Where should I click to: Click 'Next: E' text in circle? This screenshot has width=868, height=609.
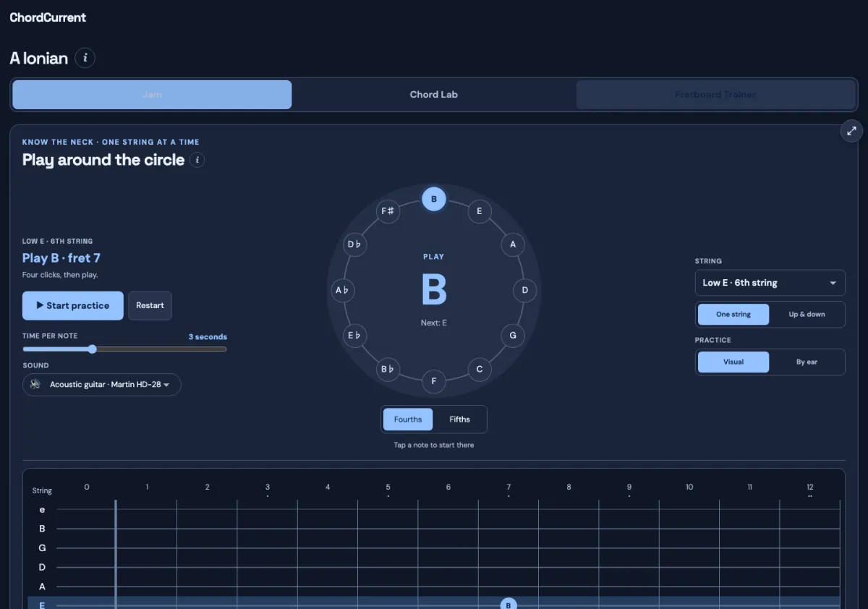[x=434, y=323]
